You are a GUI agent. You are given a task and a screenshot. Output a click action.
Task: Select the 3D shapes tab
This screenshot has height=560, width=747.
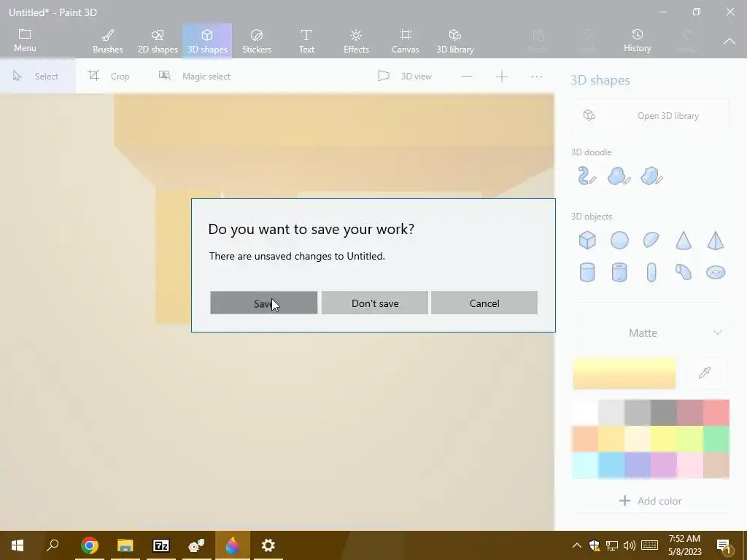click(x=206, y=41)
